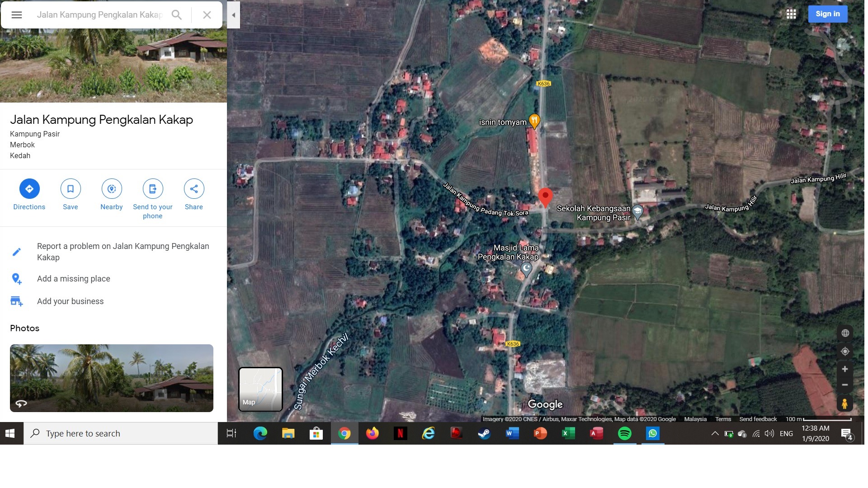Save this place with bookmark icon
This screenshot has width=868, height=488.
[x=71, y=189]
